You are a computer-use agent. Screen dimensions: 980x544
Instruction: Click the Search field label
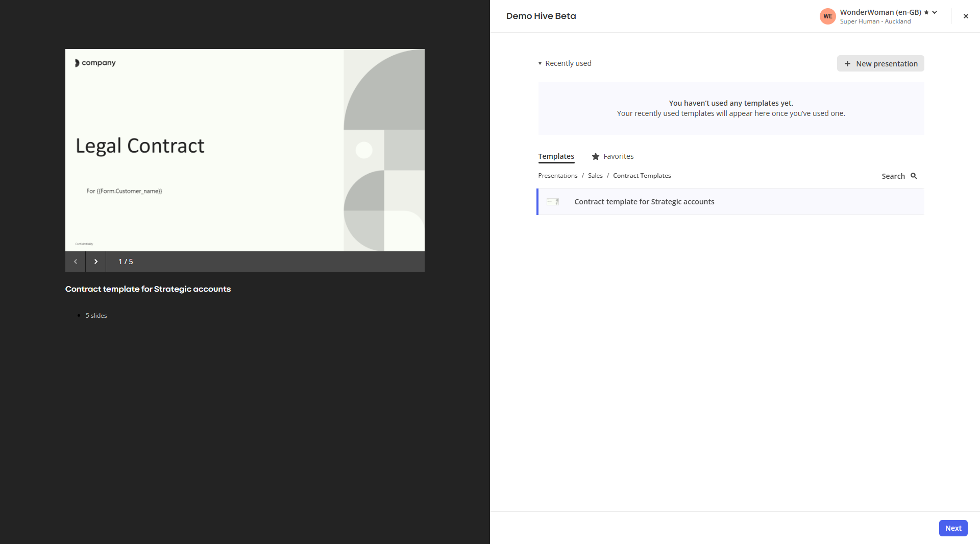[893, 176]
